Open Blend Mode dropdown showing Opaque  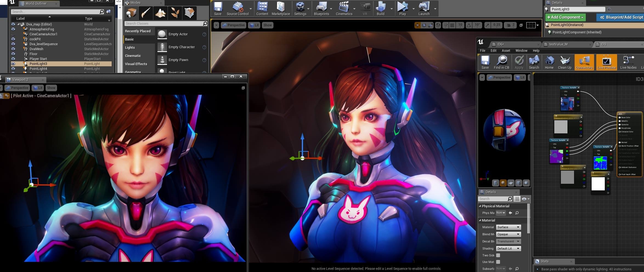(x=508, y=234)
